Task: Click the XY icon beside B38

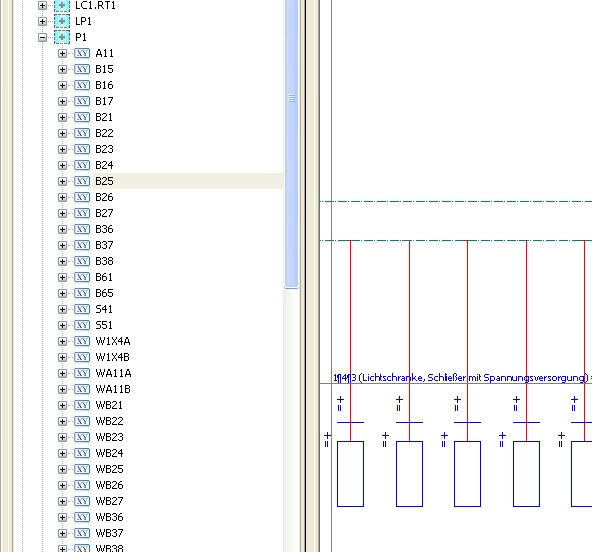Action: tap(82, 261)
